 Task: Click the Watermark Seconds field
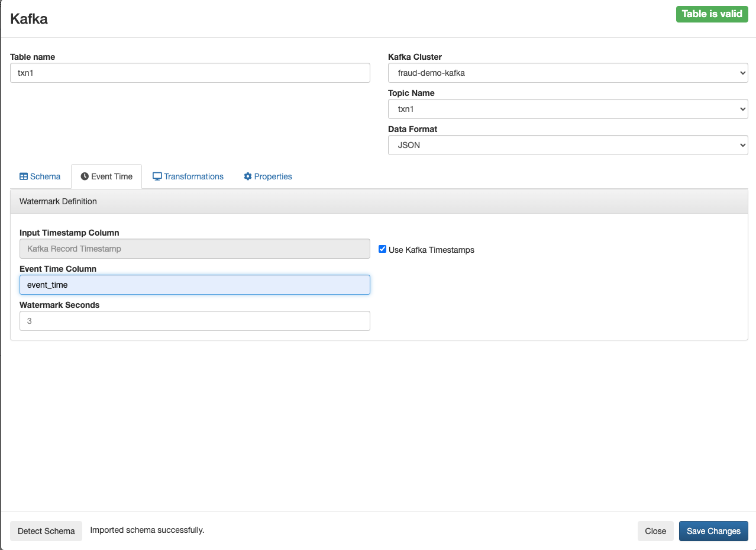tap(195, 321)
